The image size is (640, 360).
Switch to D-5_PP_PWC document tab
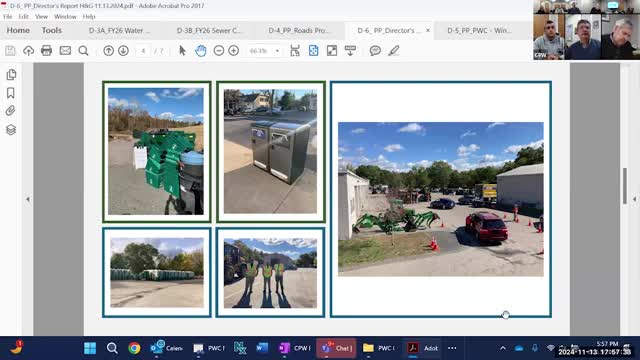[479, 31]
